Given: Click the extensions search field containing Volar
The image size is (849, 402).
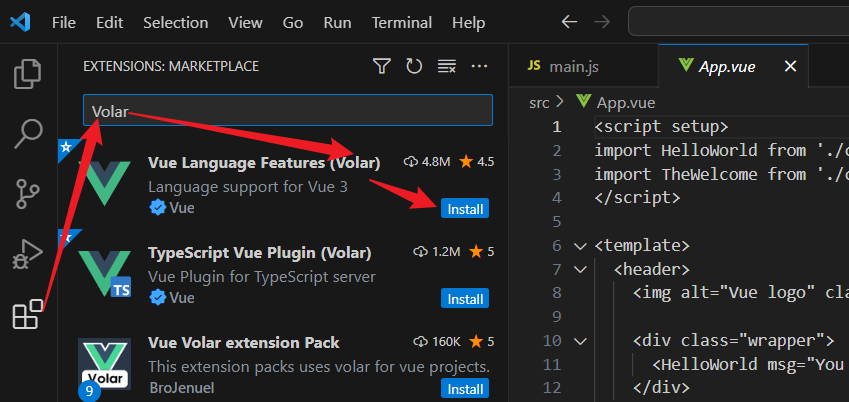Looking at the screenshot, I should coord(288,110).
